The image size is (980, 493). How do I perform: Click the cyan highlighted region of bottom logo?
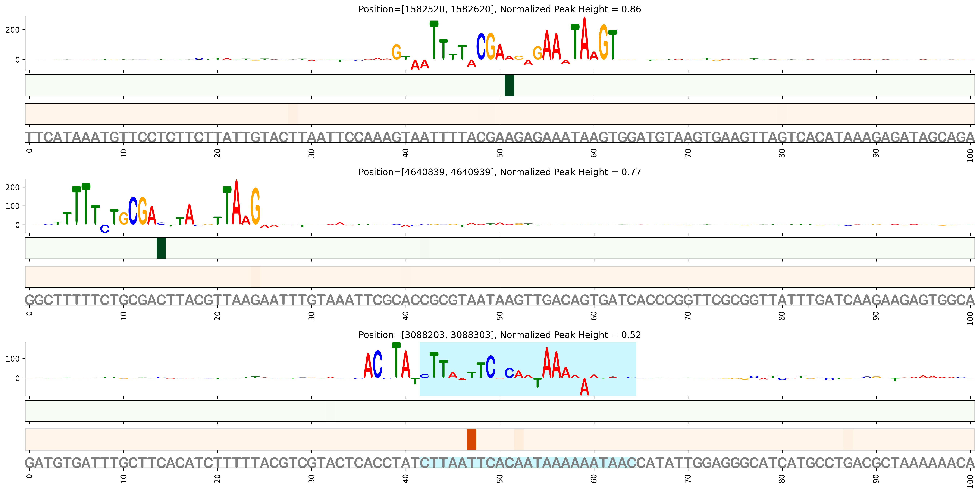[528, 369]
